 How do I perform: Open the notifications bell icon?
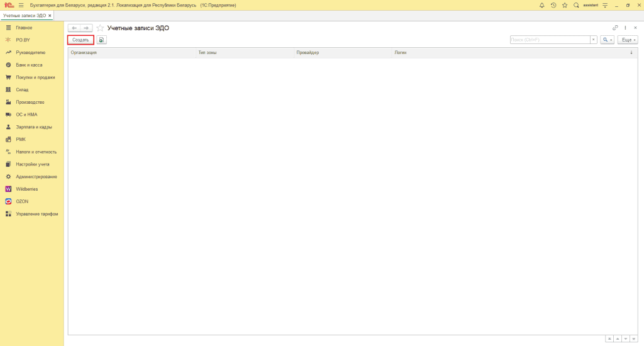pyautogui.click(x=542, y=5)
